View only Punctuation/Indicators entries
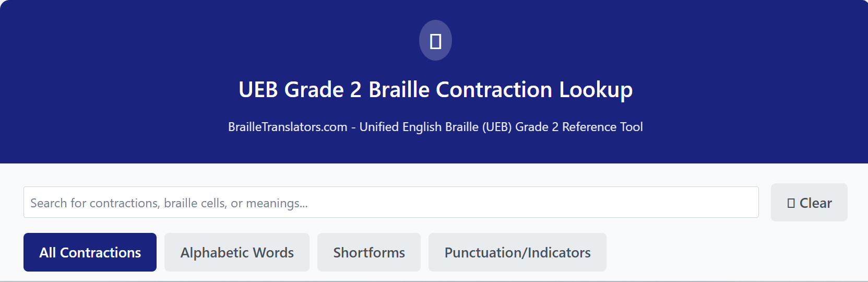Screen dimensions: 868x282 click(517, 252)
